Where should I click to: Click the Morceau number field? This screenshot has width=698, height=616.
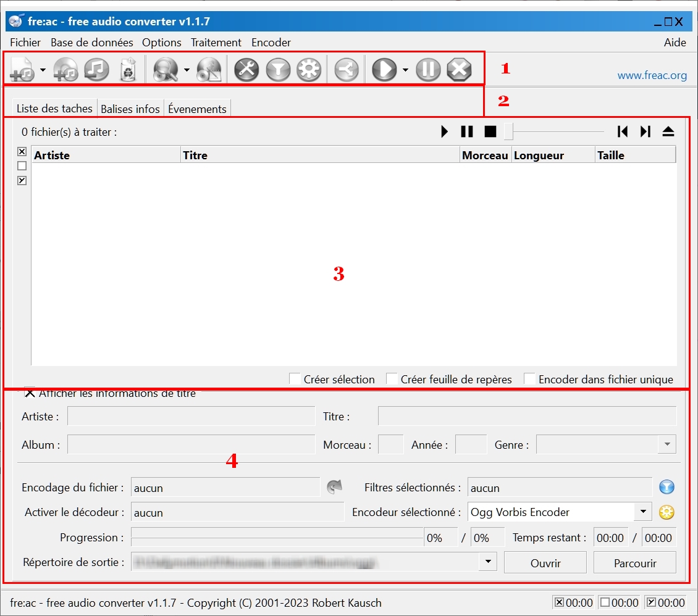(x=390, y=444)
